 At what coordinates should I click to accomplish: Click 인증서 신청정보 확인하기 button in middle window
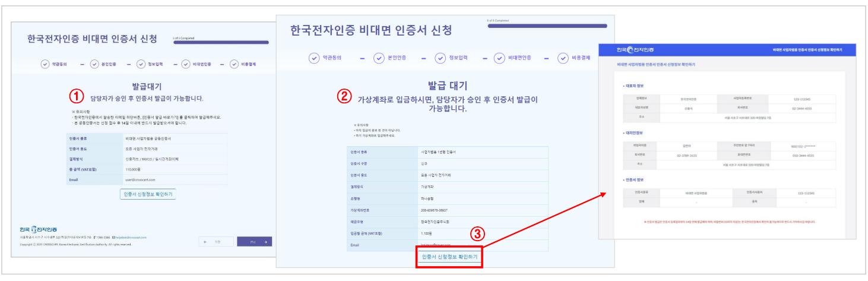pos(449,257)
